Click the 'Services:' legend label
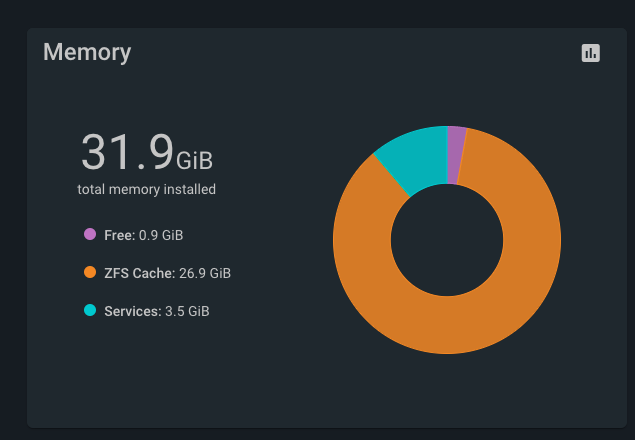 [x=133, y=311]
